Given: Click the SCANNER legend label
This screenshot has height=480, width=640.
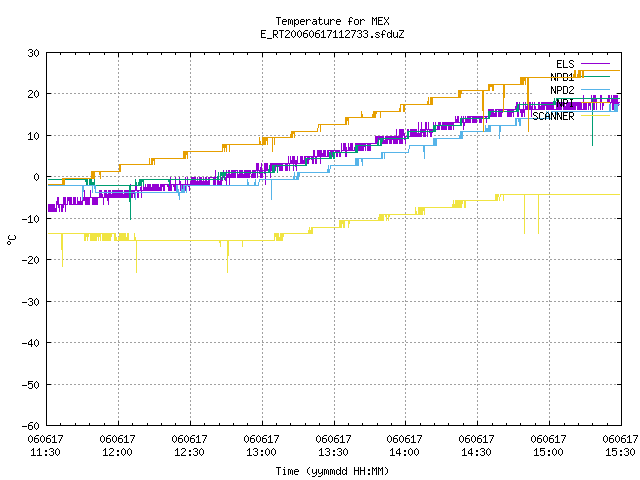Looking at the screenshot, I should coord(553,116).
